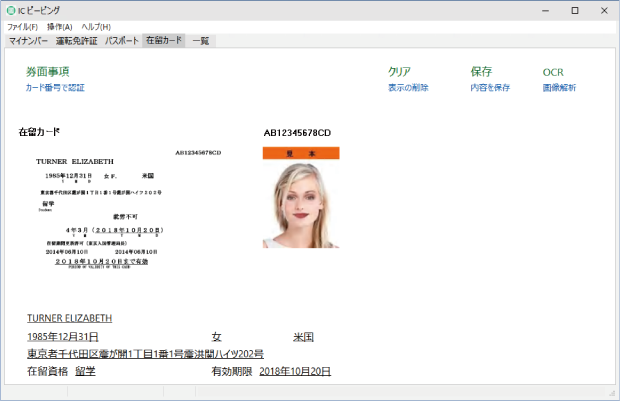
Task: Click the カード番号で認証 link
Action: click(55, 88)
